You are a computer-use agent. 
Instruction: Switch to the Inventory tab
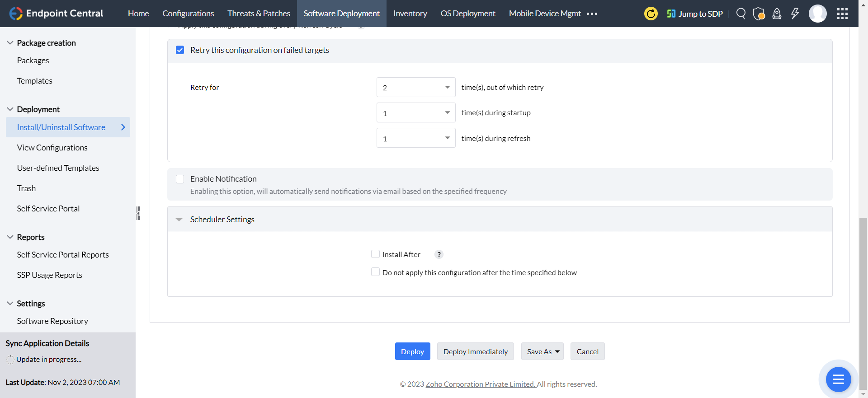(410, 14)
